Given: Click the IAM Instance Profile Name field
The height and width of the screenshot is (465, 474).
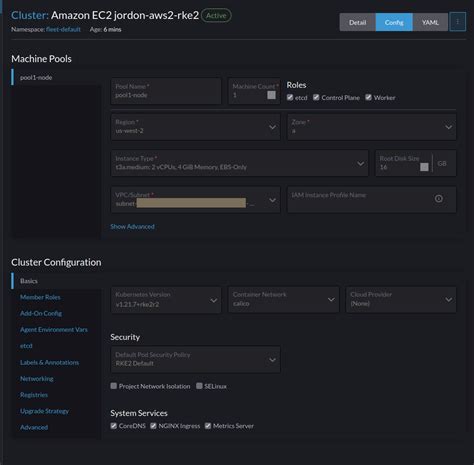Looking at the screenshot, I should (x=372, y=200).
